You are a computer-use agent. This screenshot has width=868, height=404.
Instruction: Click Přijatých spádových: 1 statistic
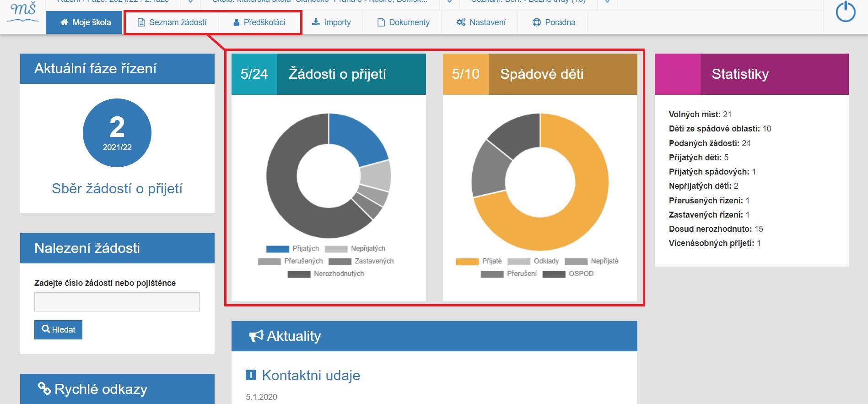pos(712,172)
